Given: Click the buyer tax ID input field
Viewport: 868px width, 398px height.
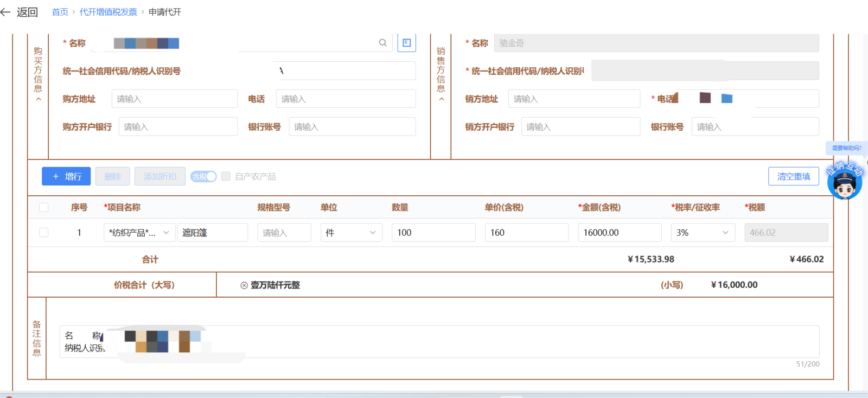Looking at the screenshot, I should click(x=345, y=70).
